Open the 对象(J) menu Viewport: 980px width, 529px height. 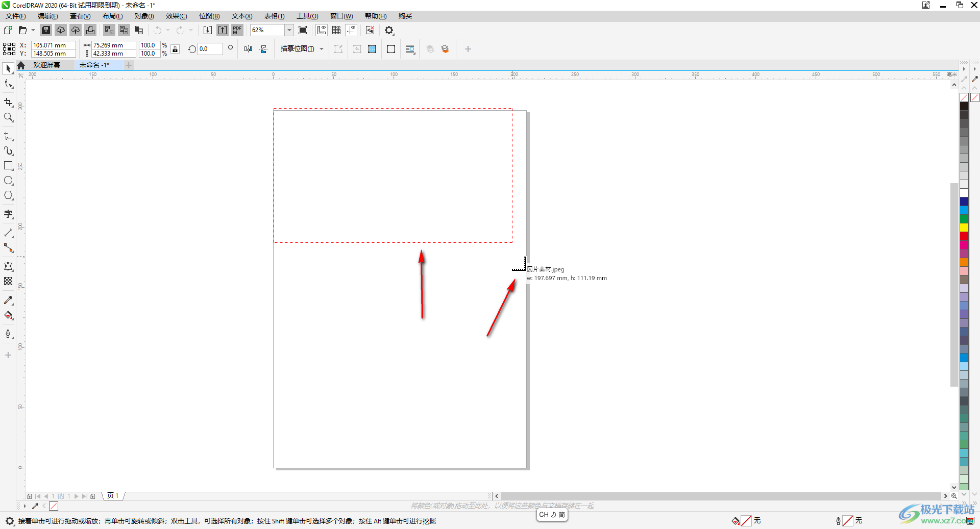pyautogui.click(x=144, y=16)
